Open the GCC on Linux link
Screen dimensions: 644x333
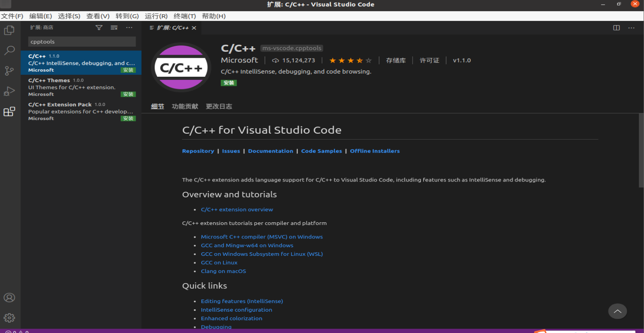[x=219, y=263]
